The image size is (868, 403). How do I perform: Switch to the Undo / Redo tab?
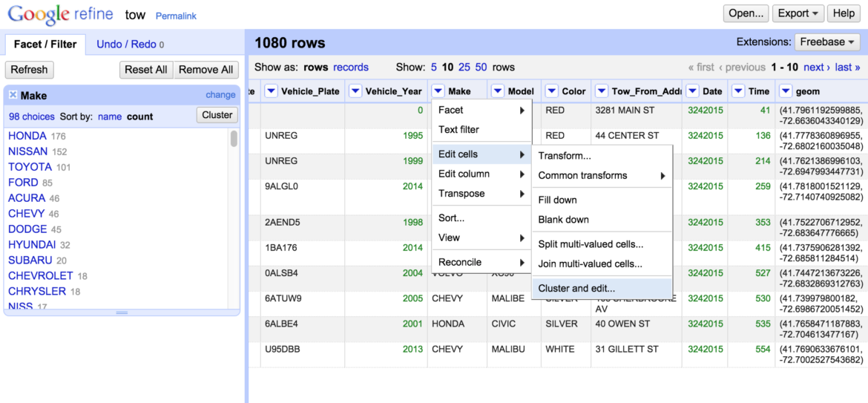(x=130, y=45)
